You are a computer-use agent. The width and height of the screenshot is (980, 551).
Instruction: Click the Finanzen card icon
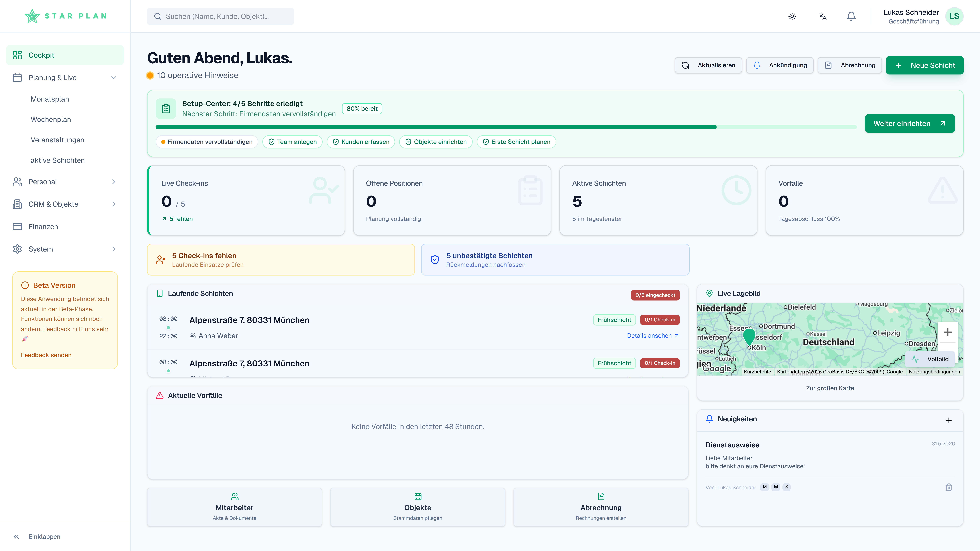coord(17,227)
